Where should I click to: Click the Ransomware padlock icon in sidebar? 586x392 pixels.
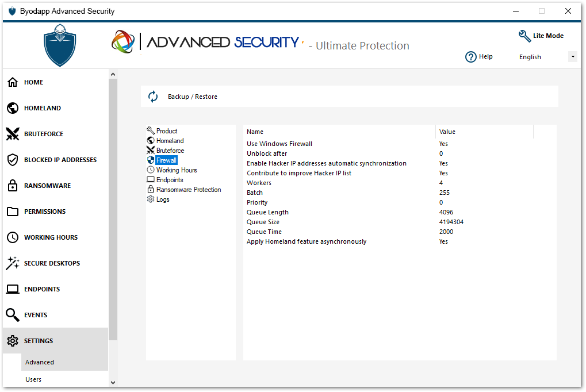point(13,185)
